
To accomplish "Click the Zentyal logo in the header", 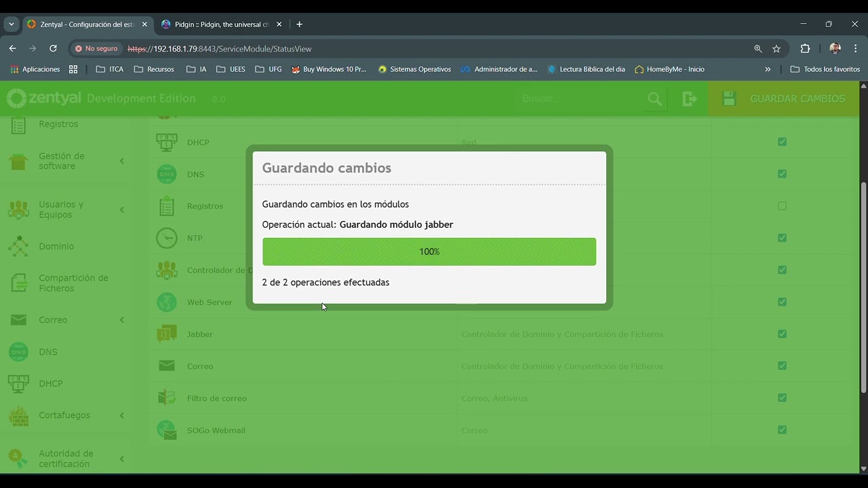I will coord(45,98).
